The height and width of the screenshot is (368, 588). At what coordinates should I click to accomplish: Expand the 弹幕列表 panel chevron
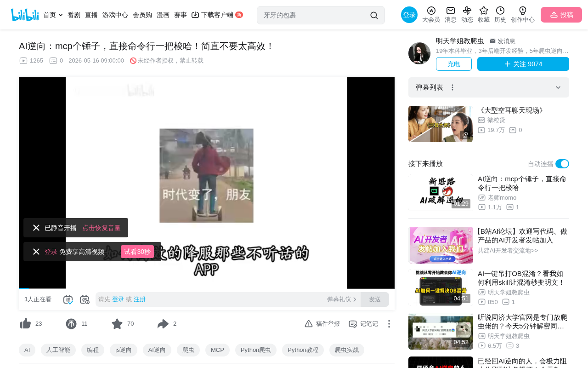pos(558,87)
